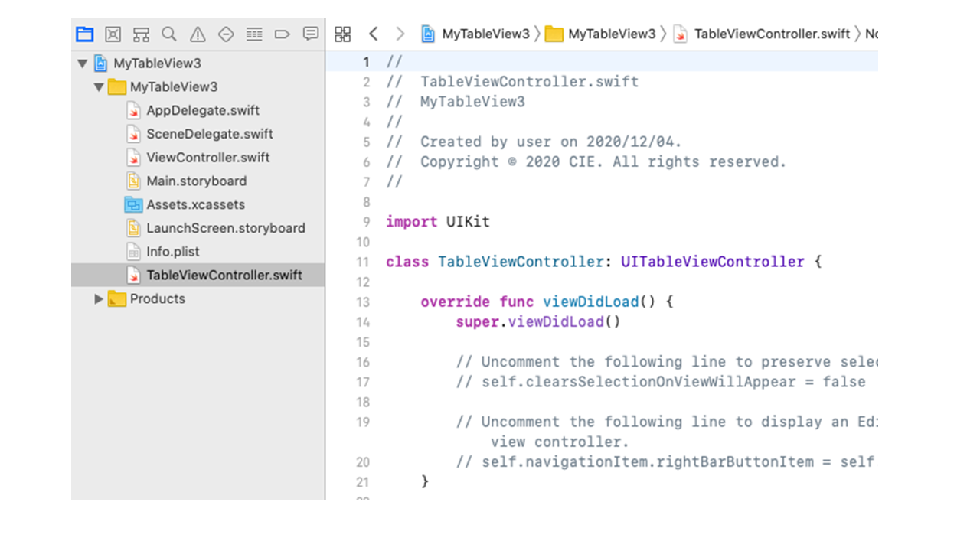980x551 pixels.
Task: Click the MyTableView3 folder breadcrumb
Action: pos(611,34)
